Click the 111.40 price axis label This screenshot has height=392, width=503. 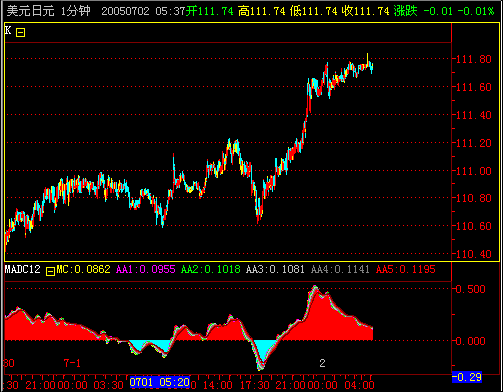[x=473, y=115]
